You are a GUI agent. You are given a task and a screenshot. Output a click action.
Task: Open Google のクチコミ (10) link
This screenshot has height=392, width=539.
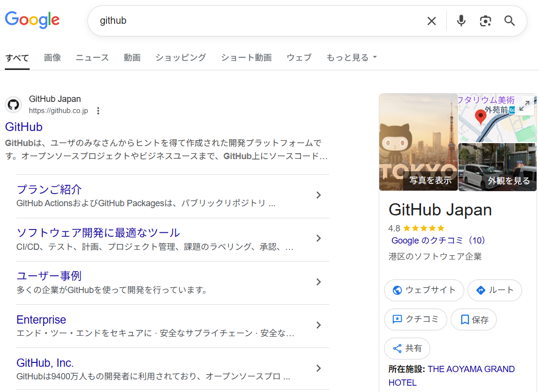pyautogui.click(x=438, y=240)
